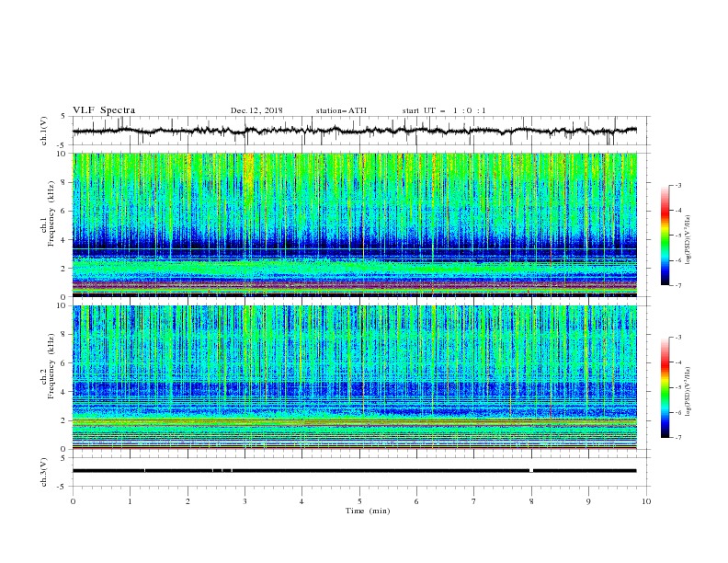The image size is (728, 563).
Task: Click the -7 value on lower color scale
Action: pyautogui.click(x=677, y=437)
